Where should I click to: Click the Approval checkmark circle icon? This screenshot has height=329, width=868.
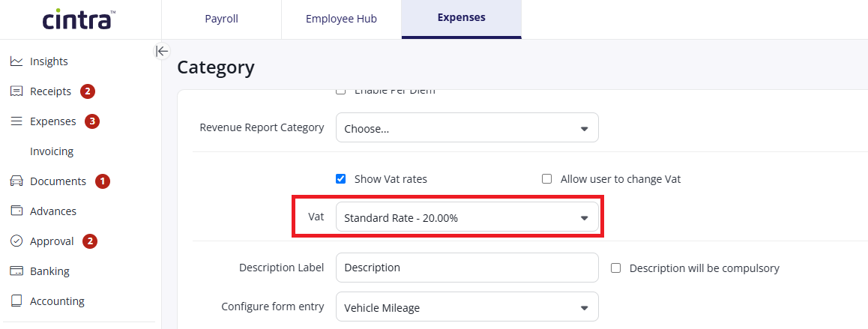(x=16, y=241)
